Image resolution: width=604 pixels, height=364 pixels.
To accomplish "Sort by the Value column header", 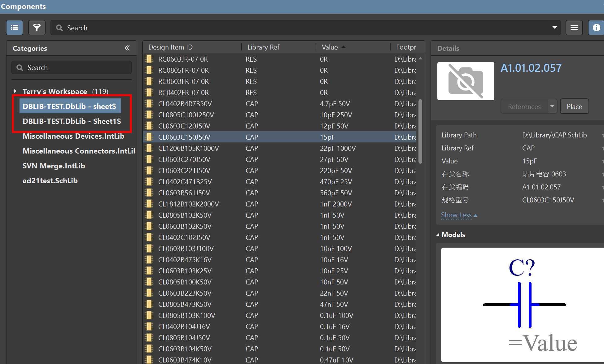I will pyautogui.click(x=330, y=47).
